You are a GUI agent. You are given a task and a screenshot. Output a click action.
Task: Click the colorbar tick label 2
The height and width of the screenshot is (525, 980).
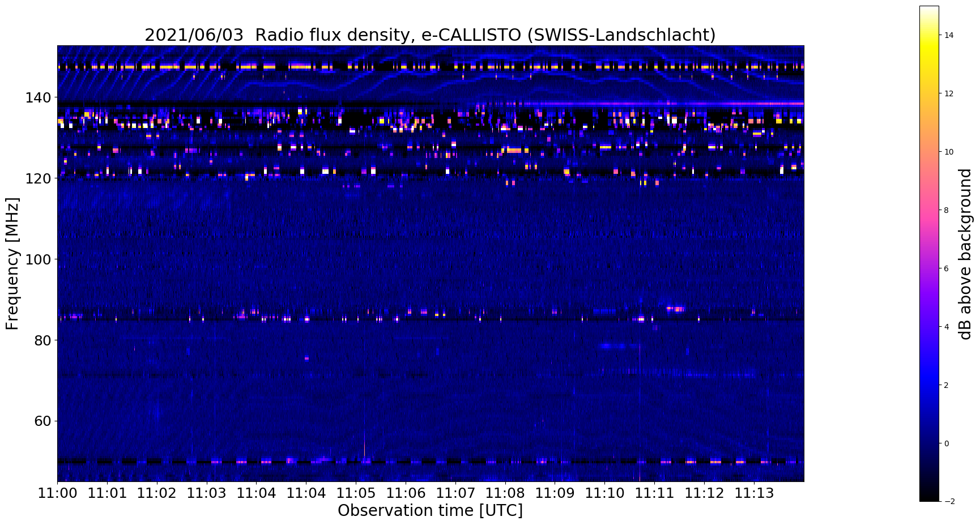coord(947,385)
